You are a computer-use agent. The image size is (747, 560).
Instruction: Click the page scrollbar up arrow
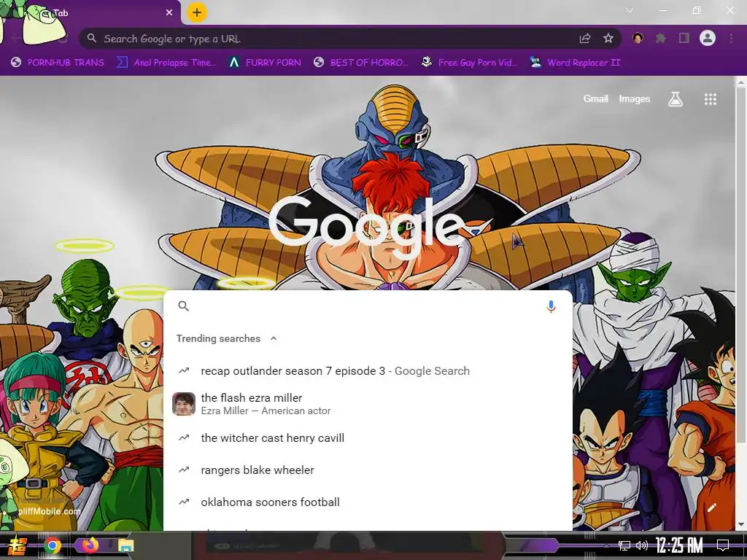[741, 83]
